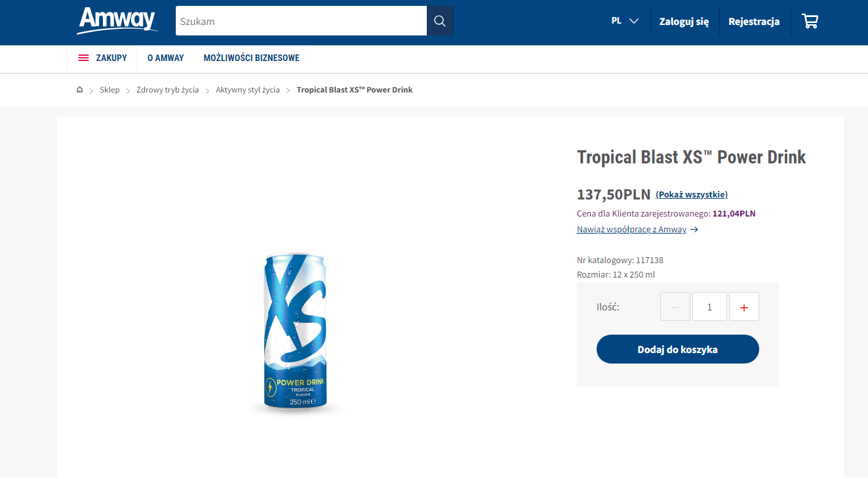Viewport: 868px width, 479px height.
Task: Go to Zdrowy tryb życia breadcrumb
Action: tap(168, 90)
